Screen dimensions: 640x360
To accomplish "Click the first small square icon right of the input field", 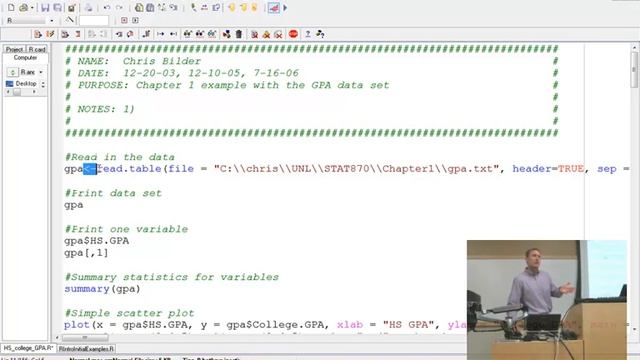I will tap(124, 20).
